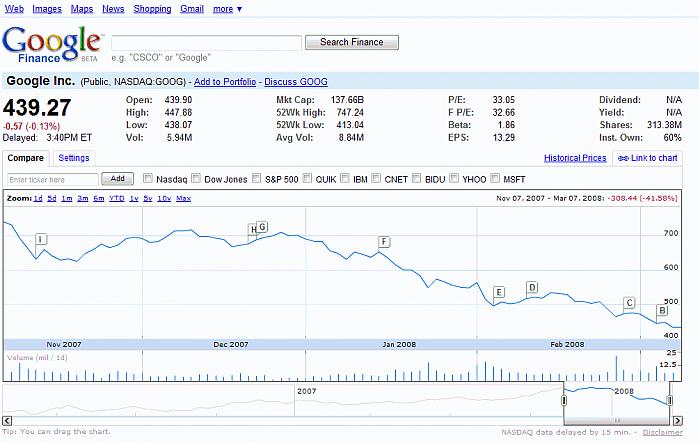Click news flag marker D on chart

click(532, 288)
